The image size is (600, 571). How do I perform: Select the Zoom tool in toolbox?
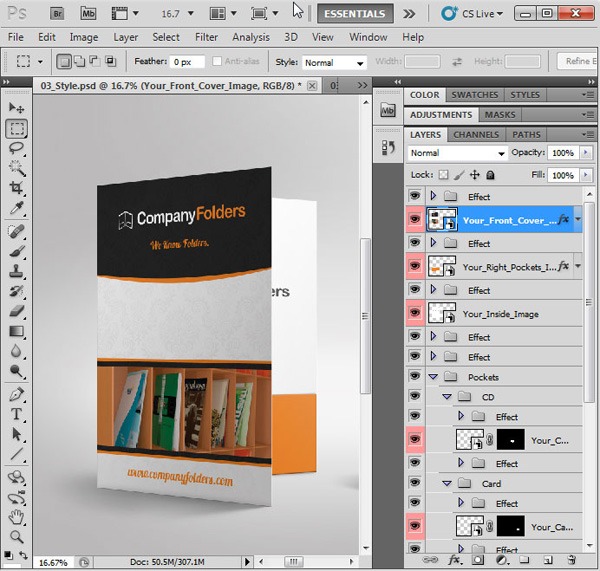pos(17,536)
